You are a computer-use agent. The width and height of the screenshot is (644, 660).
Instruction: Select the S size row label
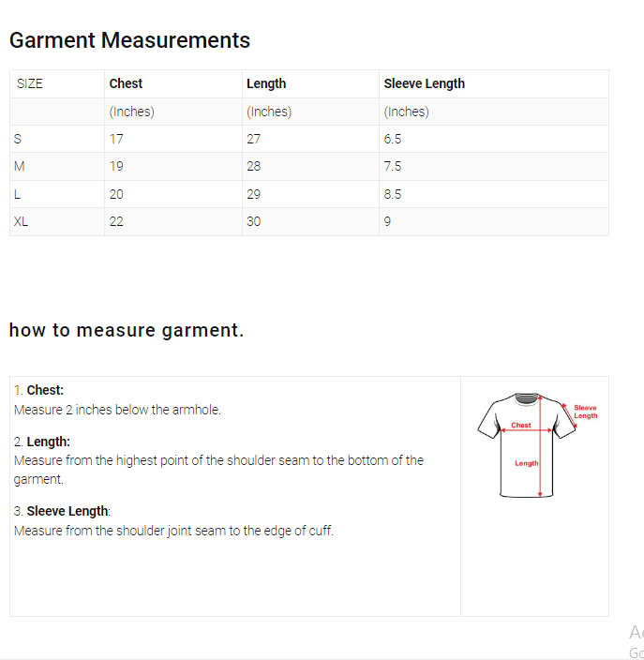[17, 139]
